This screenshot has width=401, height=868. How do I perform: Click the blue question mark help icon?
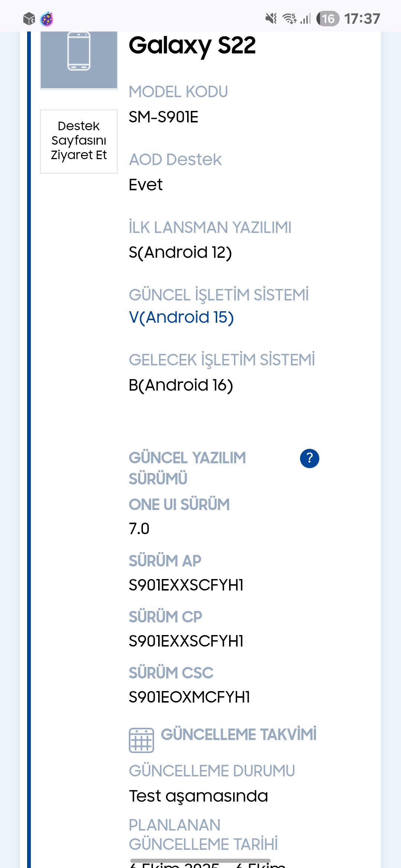309,458
